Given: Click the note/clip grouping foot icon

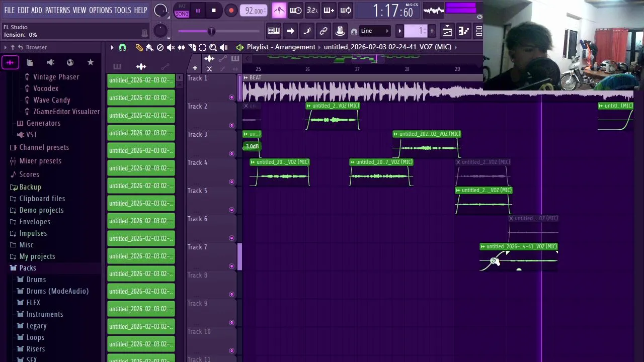Looking at the screenshot, I should pos(307,31).
